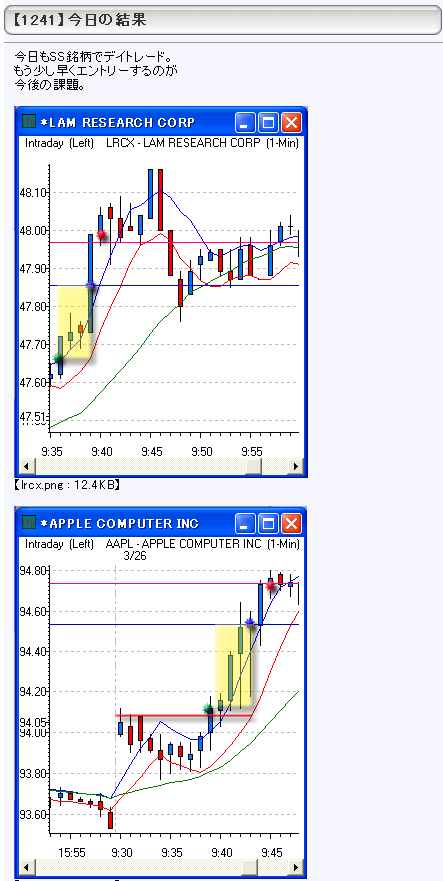Click the 【1241】今日の結果 post title bar
Screen dimensions: 443x881
click(223, 20)
